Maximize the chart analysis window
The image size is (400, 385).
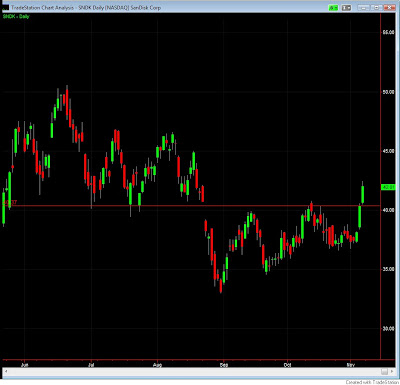[377, 7]
